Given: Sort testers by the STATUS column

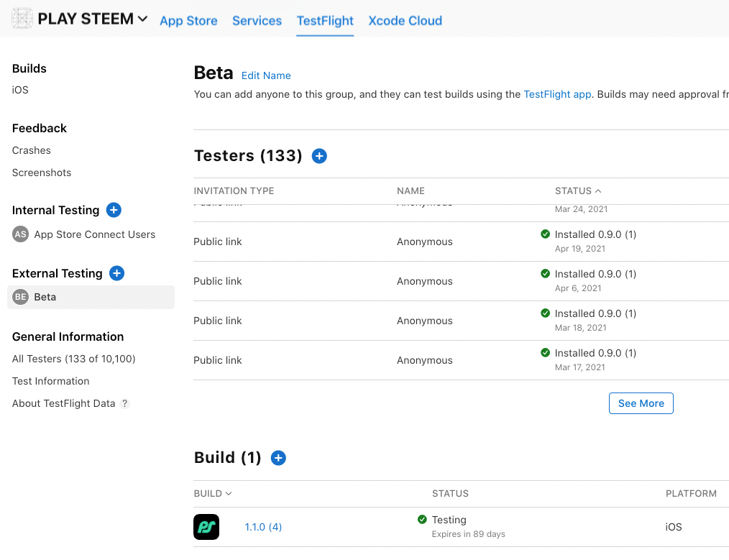Looking at the screenshot, I should (x=578, y=191).
